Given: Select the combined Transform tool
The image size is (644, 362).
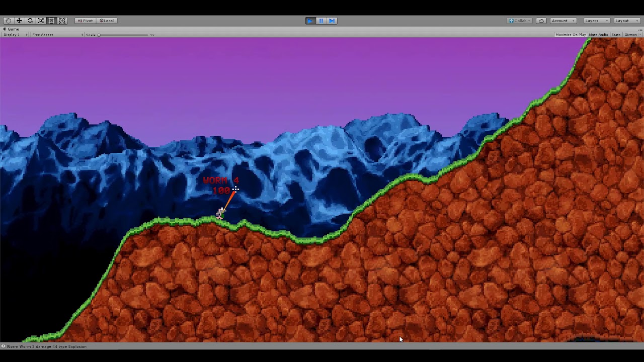Looking at the screenshot, I should coord(62,21).
